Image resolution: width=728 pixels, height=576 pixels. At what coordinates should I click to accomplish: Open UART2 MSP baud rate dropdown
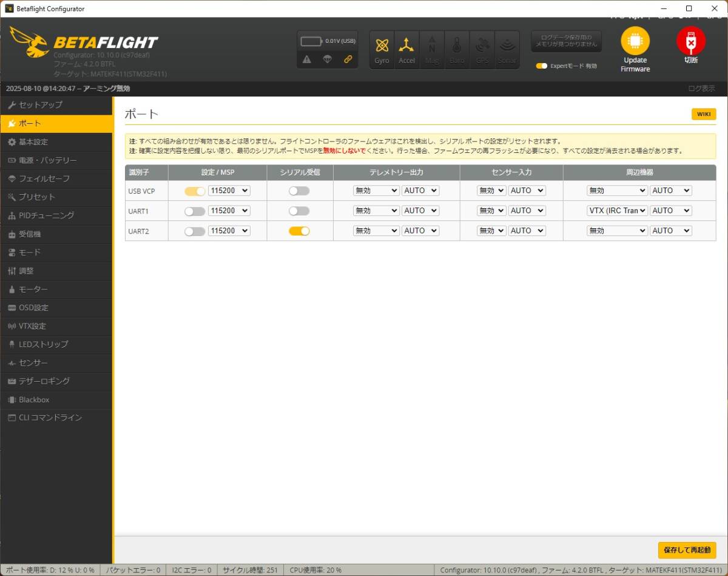(x=229, y=231)
